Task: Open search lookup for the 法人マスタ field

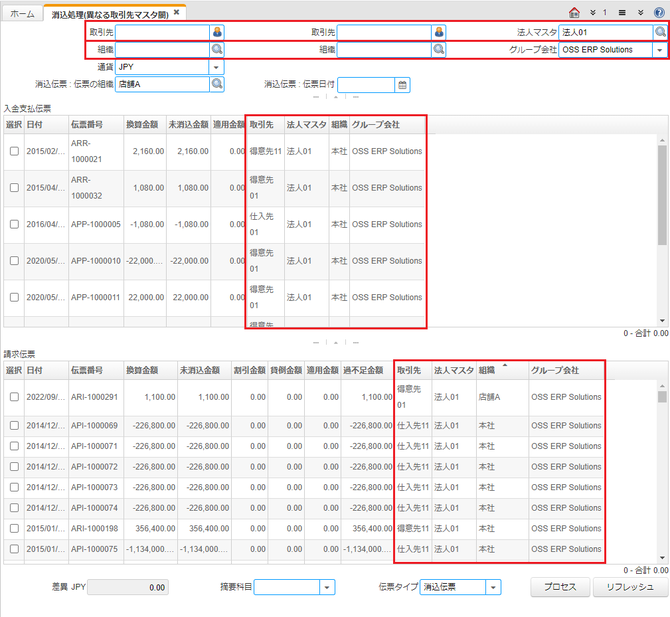Action: (660, 32)
